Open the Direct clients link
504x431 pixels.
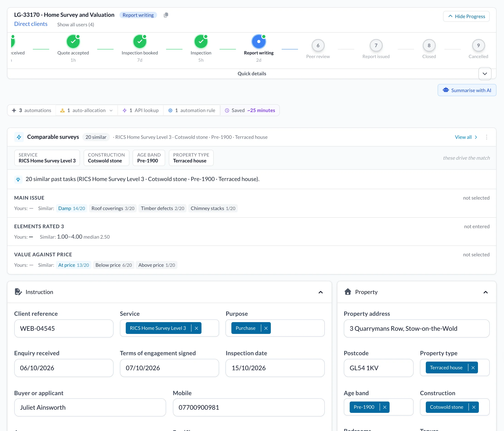(x=31, y=24)
